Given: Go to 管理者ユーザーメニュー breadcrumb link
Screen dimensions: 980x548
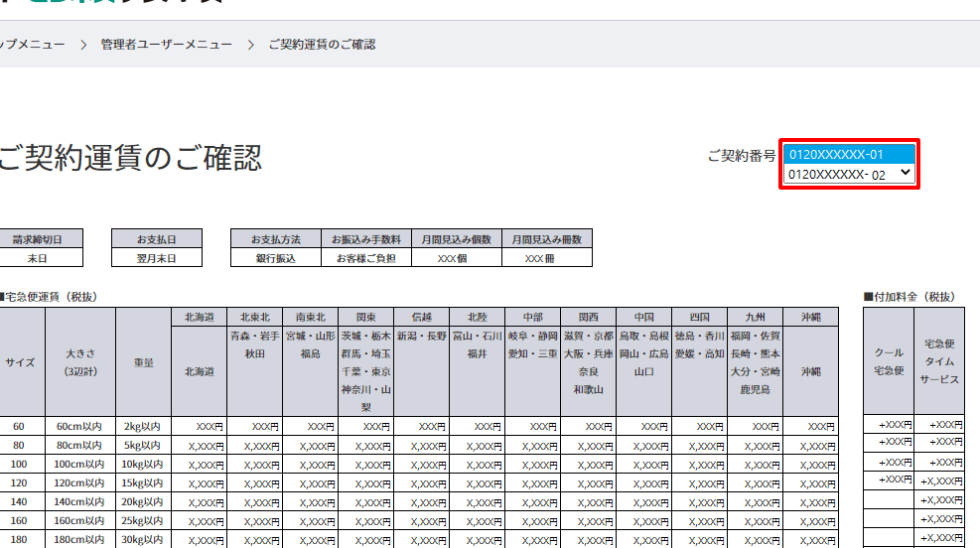Looking at the screenshot, I should coord(166,45).
